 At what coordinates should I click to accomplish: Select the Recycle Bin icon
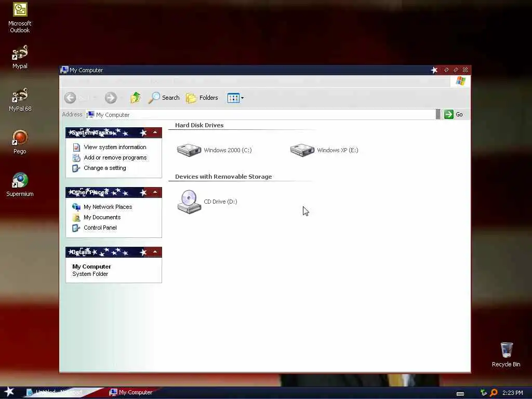506,354
